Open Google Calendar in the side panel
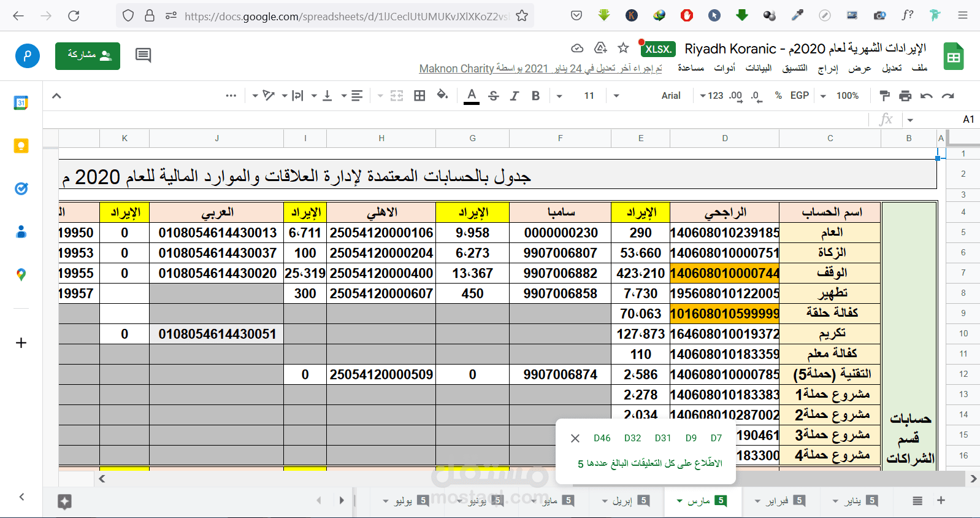Image resolution: width=980 pixels, height=518 pixels. tap(21, 103)
